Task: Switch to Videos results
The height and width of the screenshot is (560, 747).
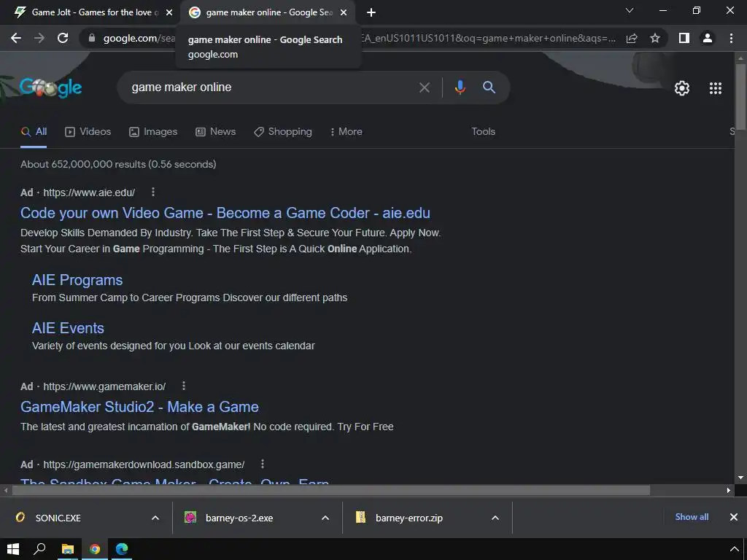Action: [88, 132]
